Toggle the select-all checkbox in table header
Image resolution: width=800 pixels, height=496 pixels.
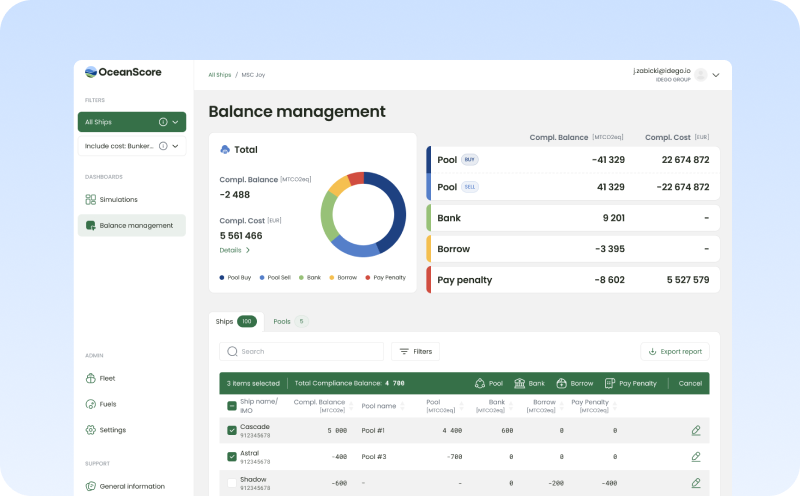pyautogui.click(x=232, y=406)
